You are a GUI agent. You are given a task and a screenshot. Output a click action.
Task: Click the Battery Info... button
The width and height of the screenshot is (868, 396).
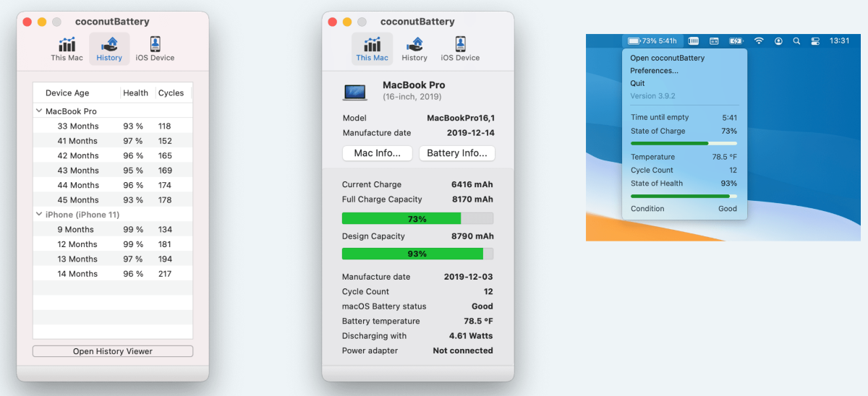[x=457, y=153]
